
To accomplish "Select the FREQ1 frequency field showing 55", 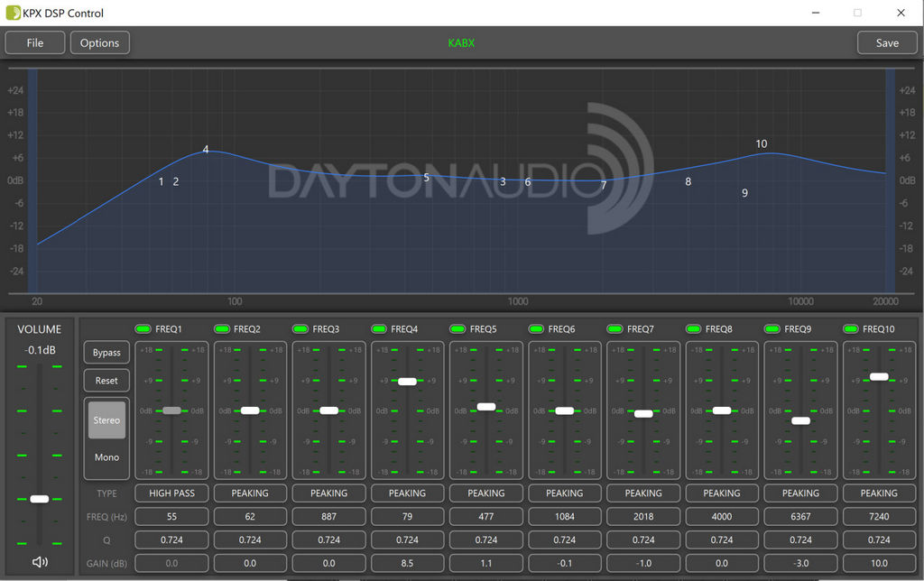I will (171, 517).
